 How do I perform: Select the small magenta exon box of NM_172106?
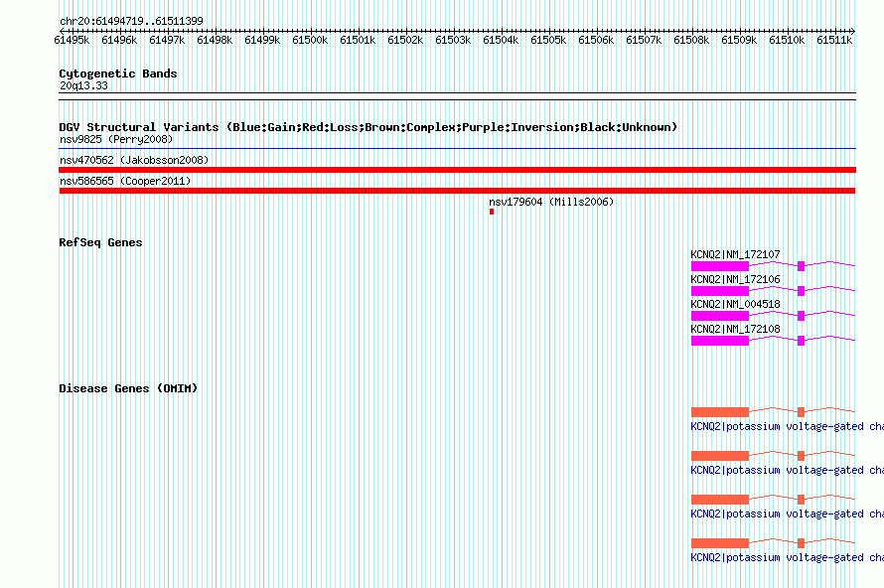pyautogui.click(x=802, y=291)
